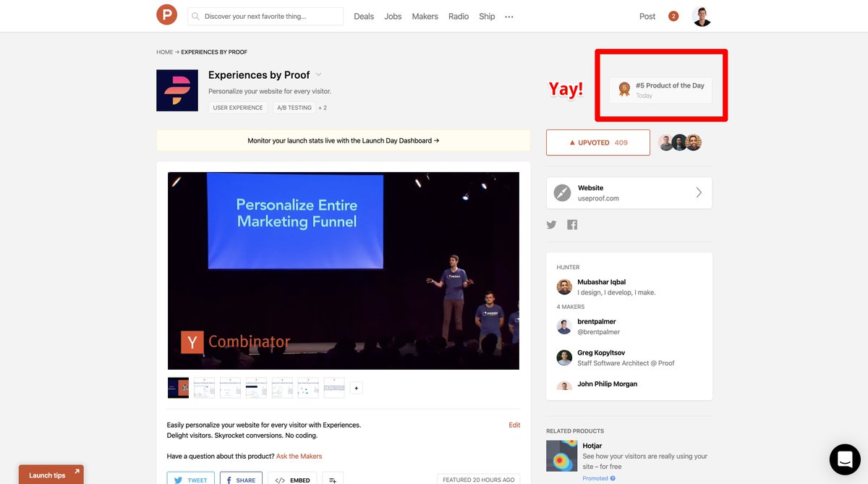Open the Makers section
This screenshot has height=484, width=868.
(x=425, y=16)
